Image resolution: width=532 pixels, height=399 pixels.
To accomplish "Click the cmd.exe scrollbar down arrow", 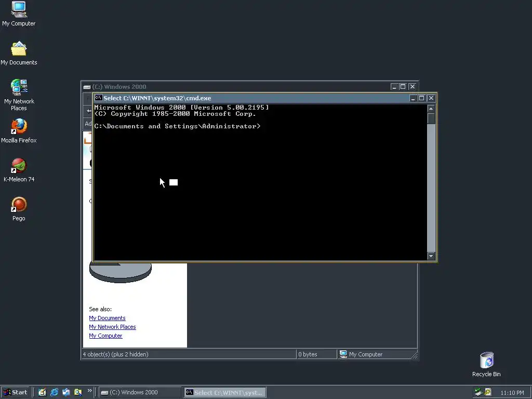I will [431, 256].
